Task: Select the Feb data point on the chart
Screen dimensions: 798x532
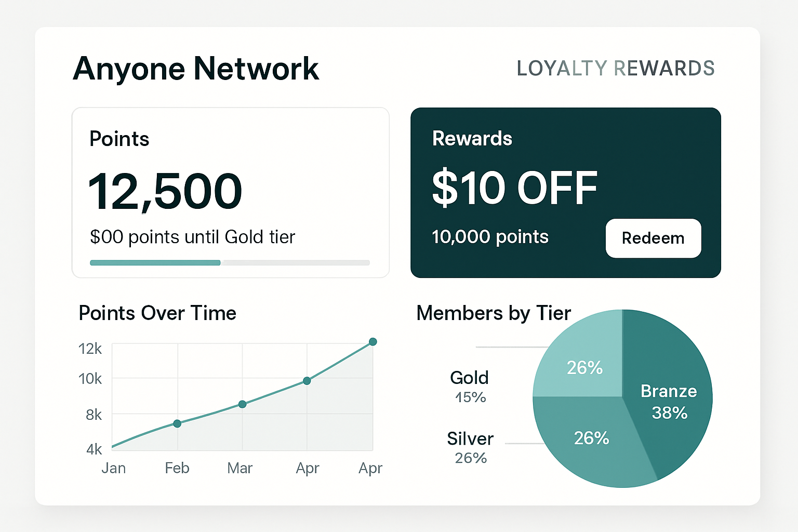Action: click(177, 423)
